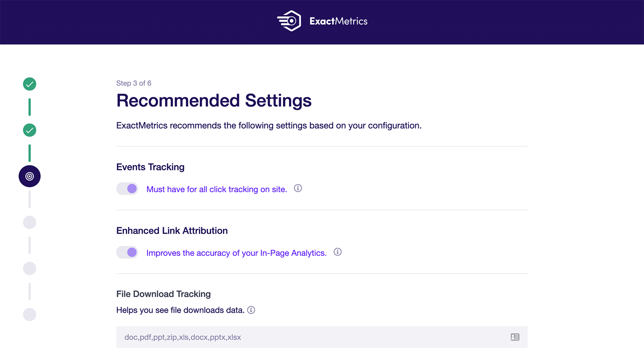
Task: Click the second completed step checkmark
Action: pyautogui.click(x=29, y=130)
